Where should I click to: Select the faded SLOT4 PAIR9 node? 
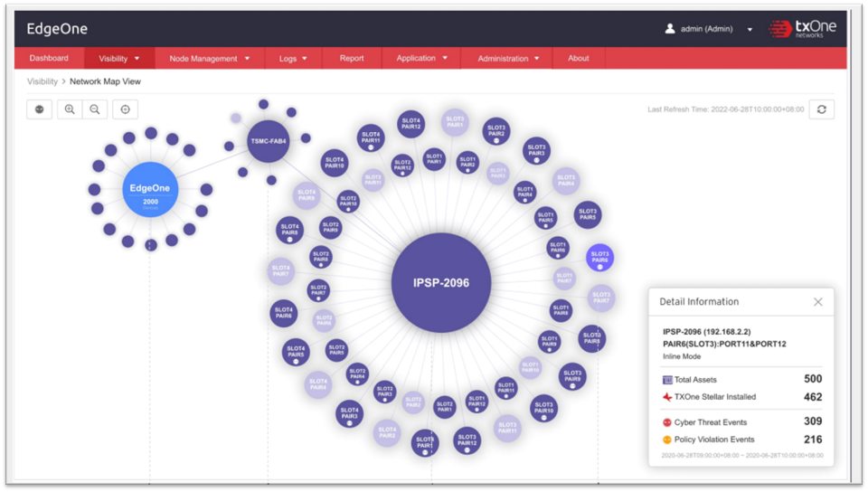pyautogui.click(x=307, y=194)
